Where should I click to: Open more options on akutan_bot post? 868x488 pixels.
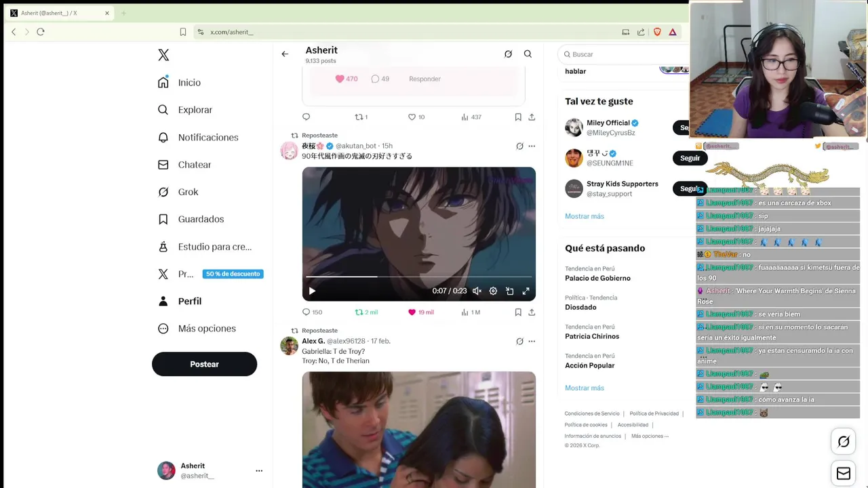click(x=532, y=146)
